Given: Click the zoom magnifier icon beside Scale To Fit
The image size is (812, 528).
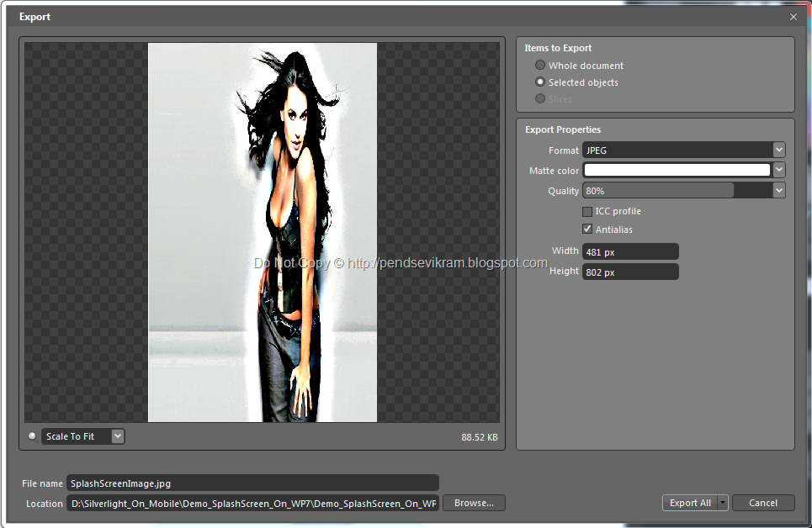Looking at the screenshot, I should coord(32,436).
